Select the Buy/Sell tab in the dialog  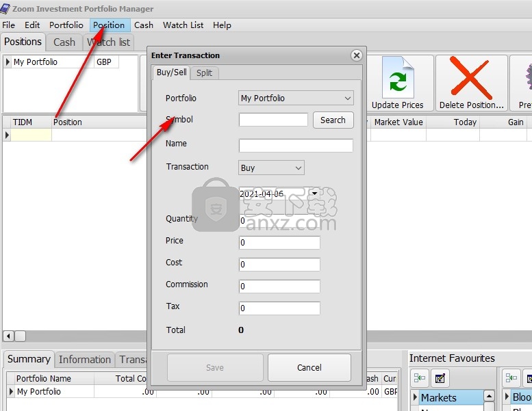click(x=171, y=72)
